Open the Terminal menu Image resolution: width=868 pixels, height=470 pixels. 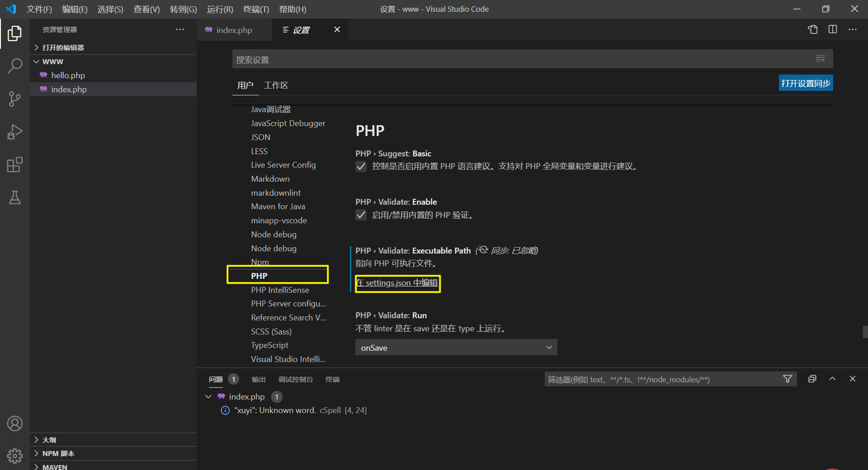(x=256, y=9)
